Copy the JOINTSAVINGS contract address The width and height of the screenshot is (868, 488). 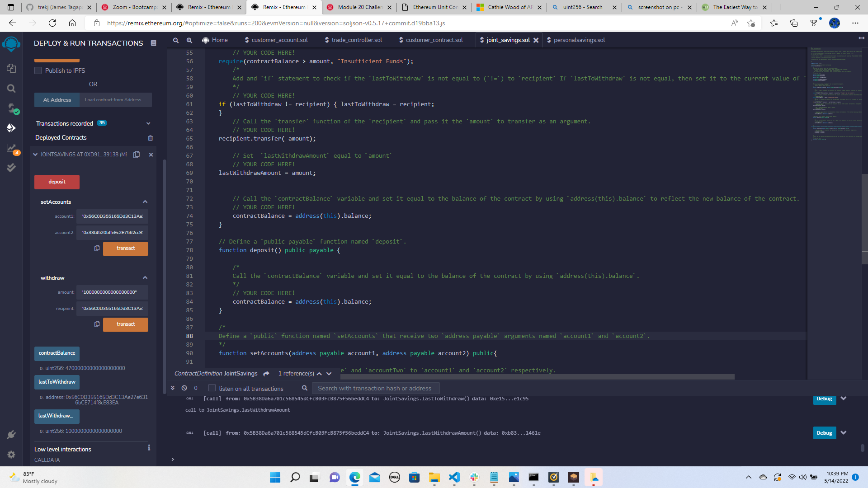(x=137, y=155)
